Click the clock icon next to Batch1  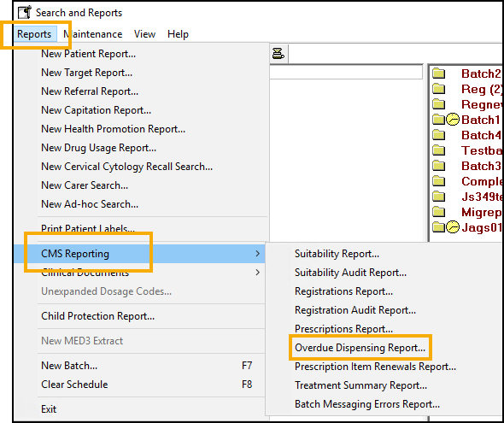453,120
